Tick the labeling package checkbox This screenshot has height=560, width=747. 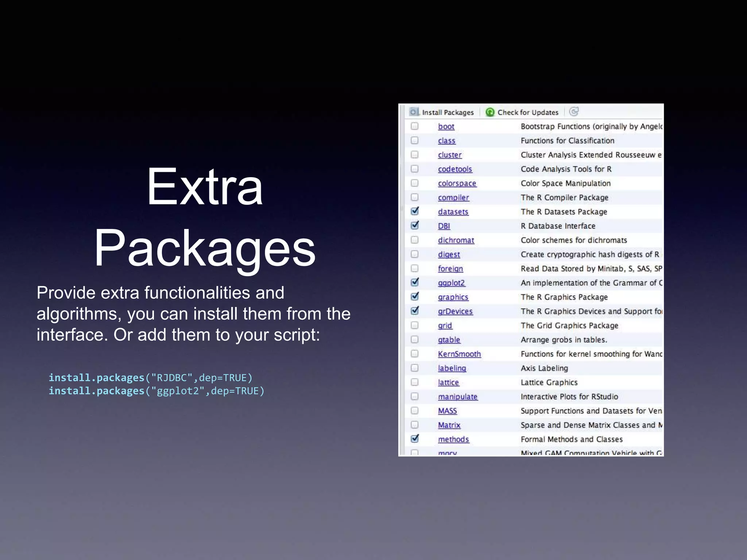pos(415,368)
